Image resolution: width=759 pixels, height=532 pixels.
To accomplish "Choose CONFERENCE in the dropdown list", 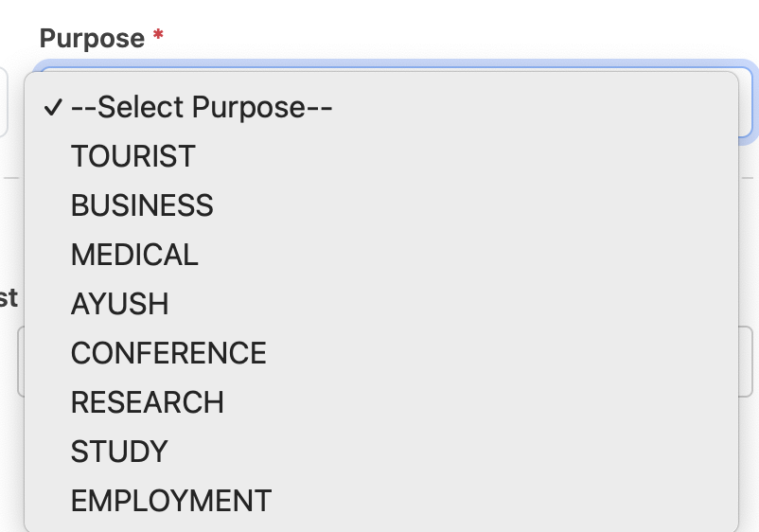I will (x=168, y=353).
